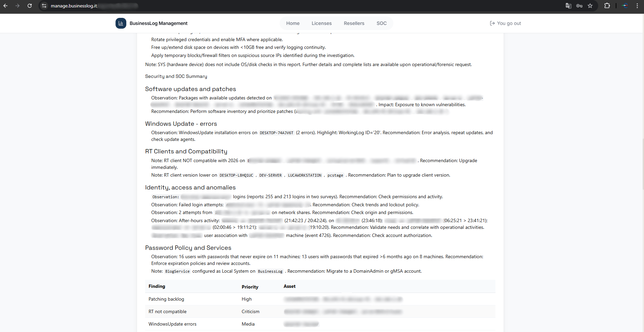Screen dimensions: 644x332
Task: Click the BusinessLog machine code label
Action: 270,271
